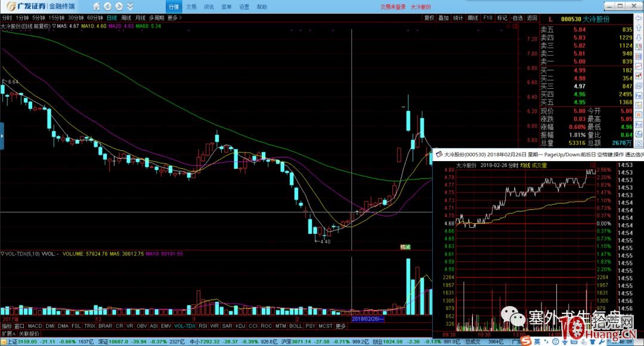The image size is (644, 346).
Task: Click the left edge panel expander handle
Action: [2, 135]
